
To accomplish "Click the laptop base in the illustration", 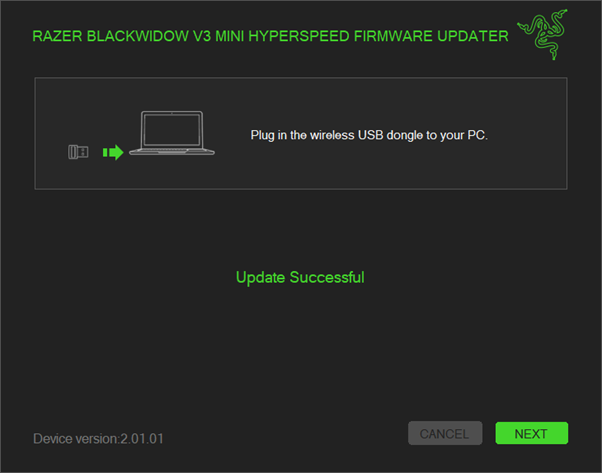I will [x=172, y=152].
